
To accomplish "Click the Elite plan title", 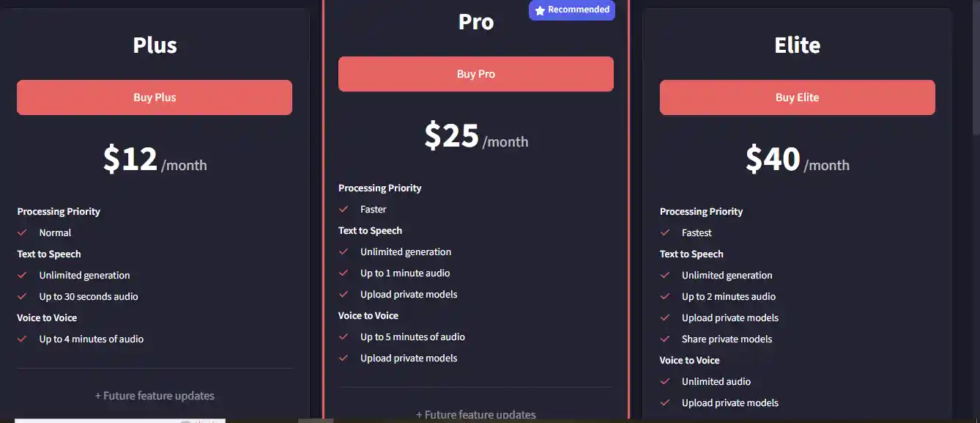I will [798, 45].
